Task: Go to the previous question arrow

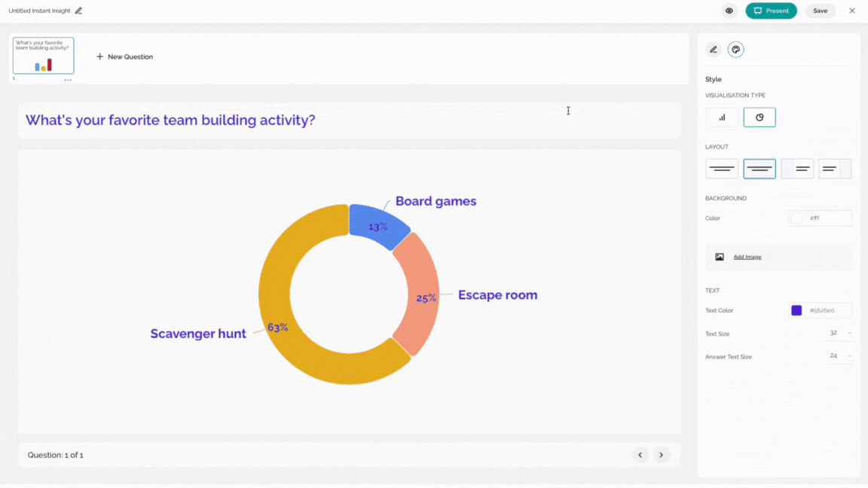Action: pos(640,455)
